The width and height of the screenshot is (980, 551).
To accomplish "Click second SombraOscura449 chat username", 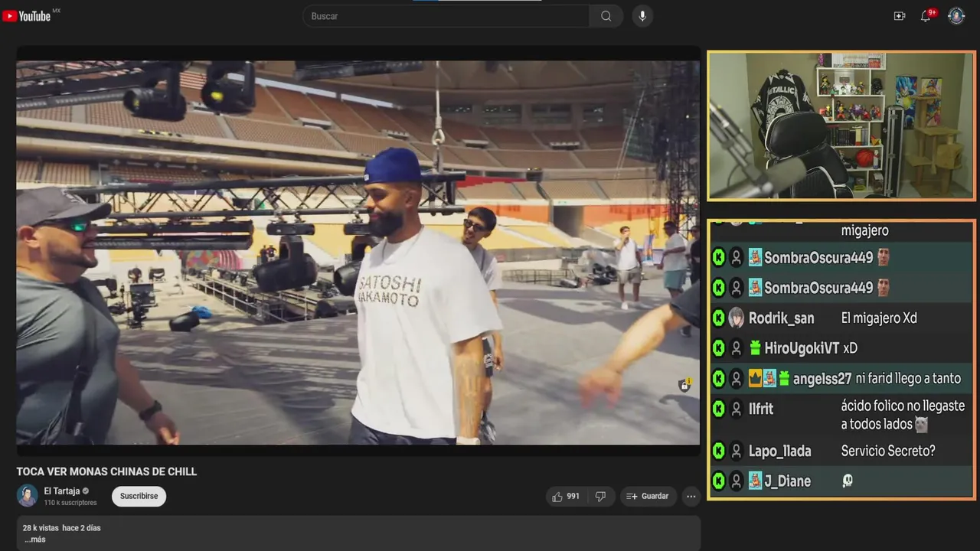I will (818, 288).
